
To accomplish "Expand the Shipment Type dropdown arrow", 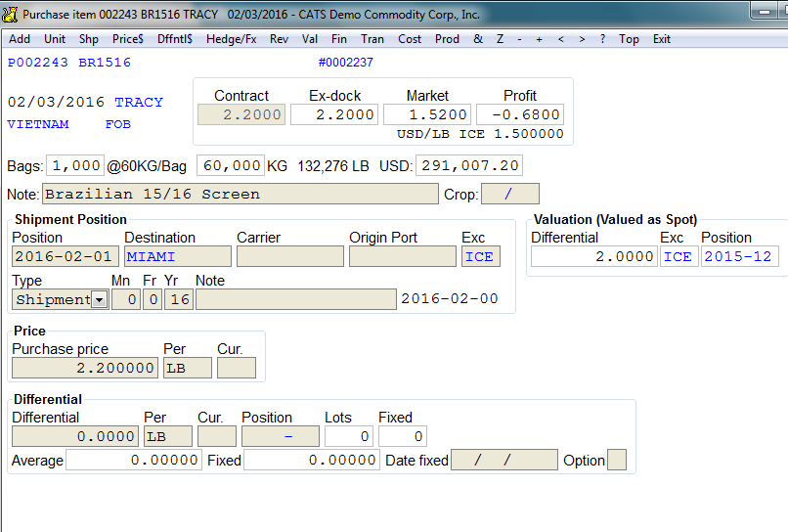I will point(100,300).
